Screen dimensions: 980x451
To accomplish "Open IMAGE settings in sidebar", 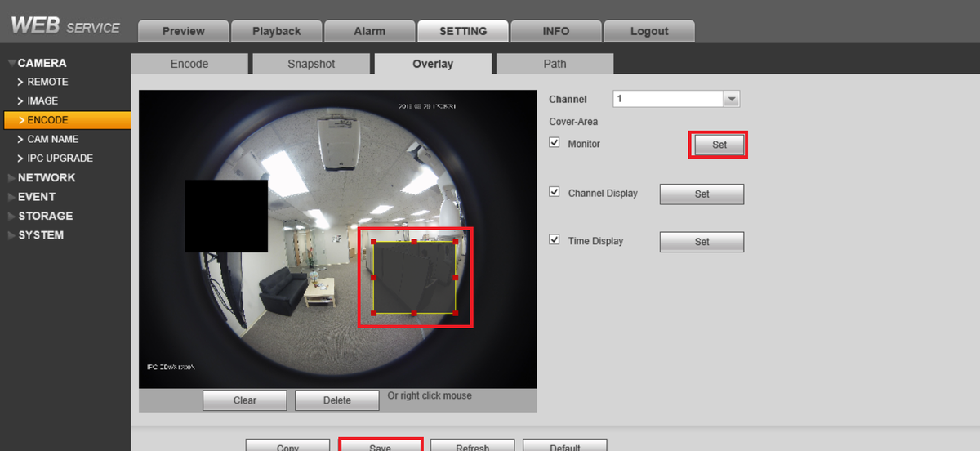I will point(42,101).
